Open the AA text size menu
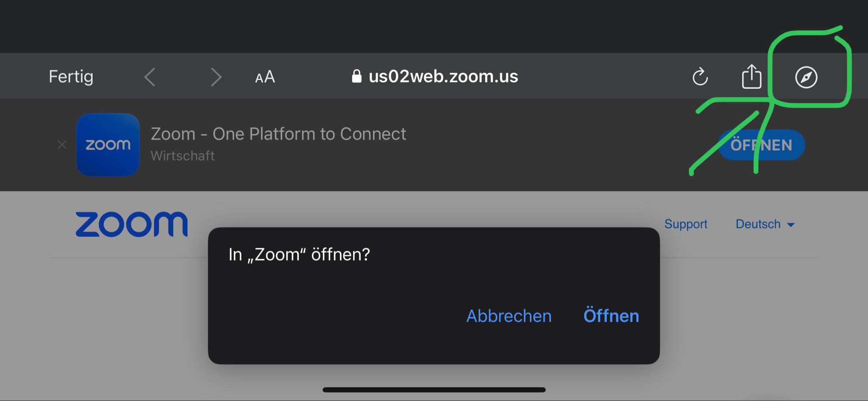The width and height of the screenshot is (868, 401). coord(265,77)
